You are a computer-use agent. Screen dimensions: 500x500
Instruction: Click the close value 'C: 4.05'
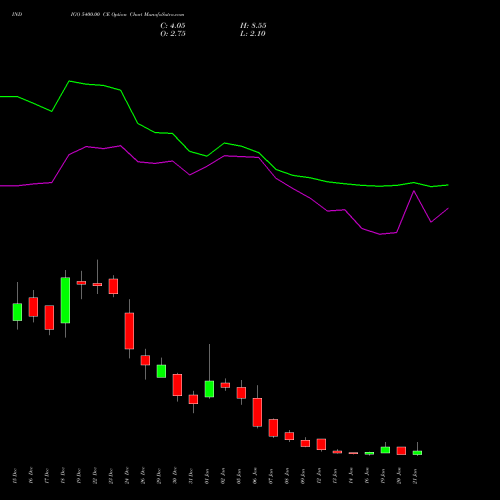[173, 26]
